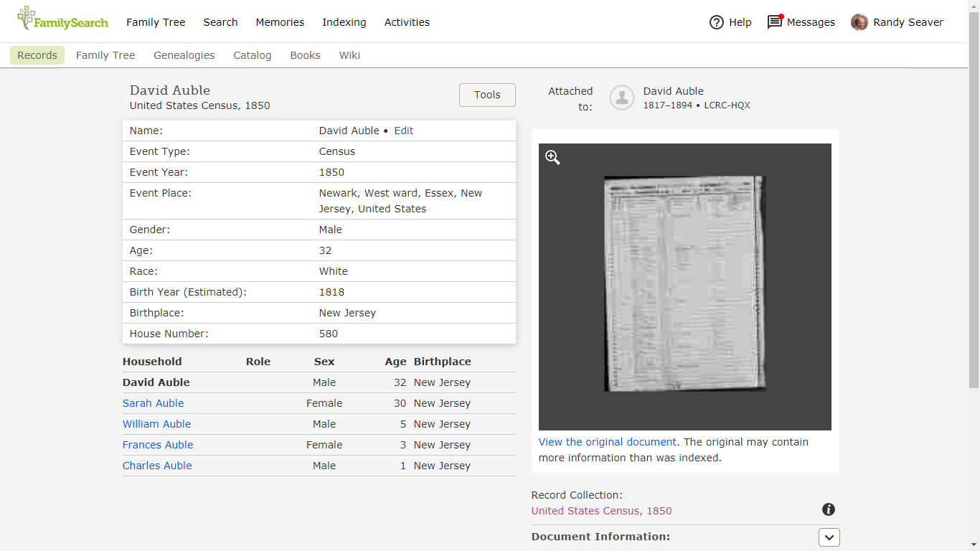The width and height of the screenshot is (980, 551).
Task: Switch to the Wiki tab
Action: [349, 55]
